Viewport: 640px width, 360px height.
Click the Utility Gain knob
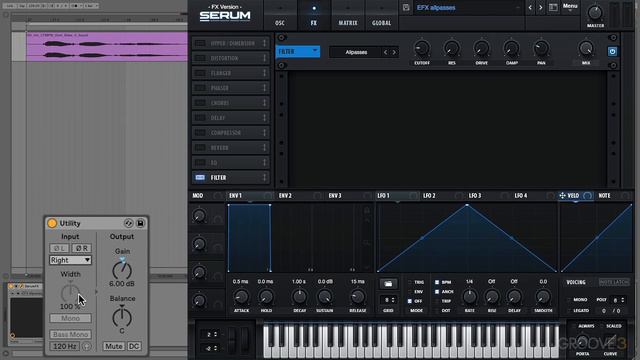[122, 270]
